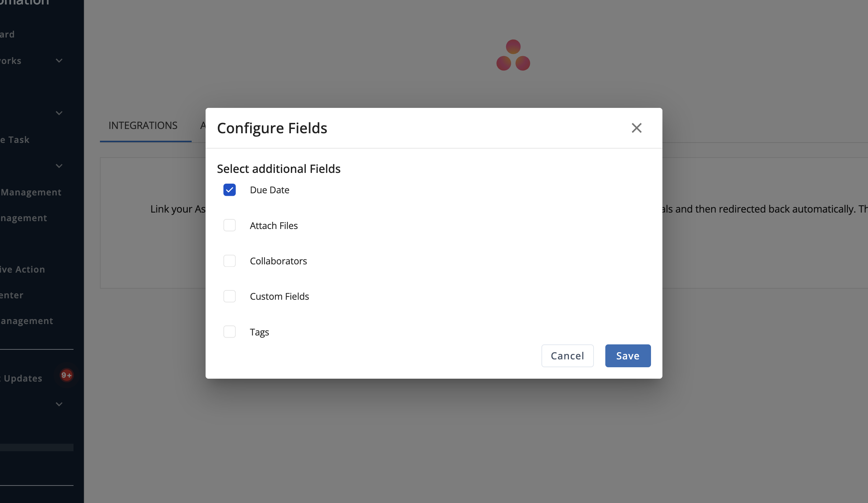This screenshot has height=503, width=868.
Task: Expand the sidebar chevron next to 'orks'
Action: (x=59, y=61)
